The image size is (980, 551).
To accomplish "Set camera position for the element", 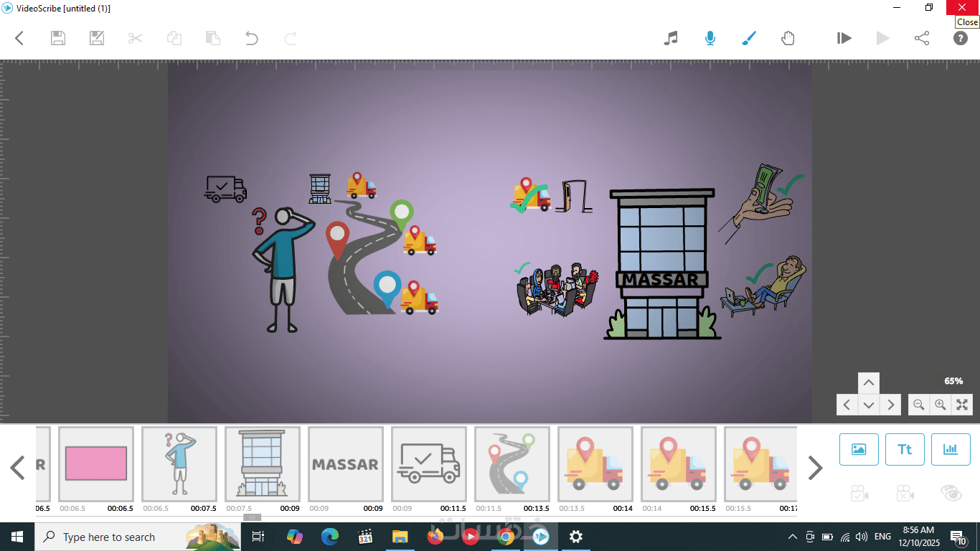I will [x=859, y=493].
